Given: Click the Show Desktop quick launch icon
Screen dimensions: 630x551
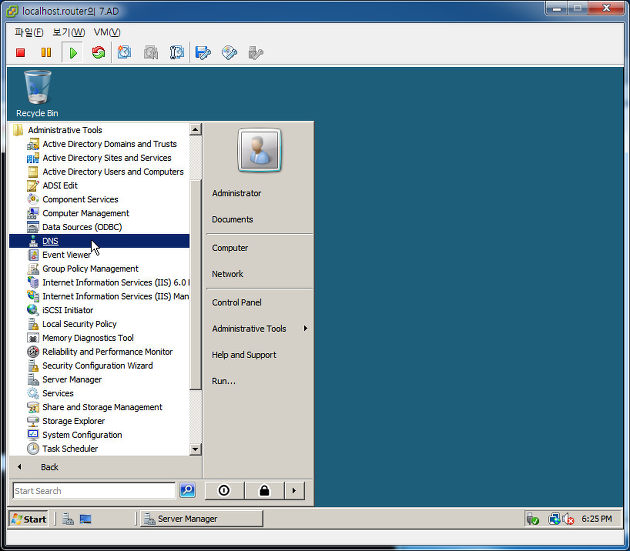Looking at the screenshot, I should 85,519.
